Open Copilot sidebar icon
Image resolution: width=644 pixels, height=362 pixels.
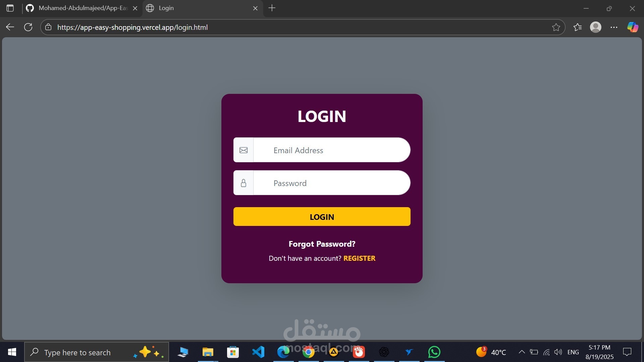coord(633,27)
